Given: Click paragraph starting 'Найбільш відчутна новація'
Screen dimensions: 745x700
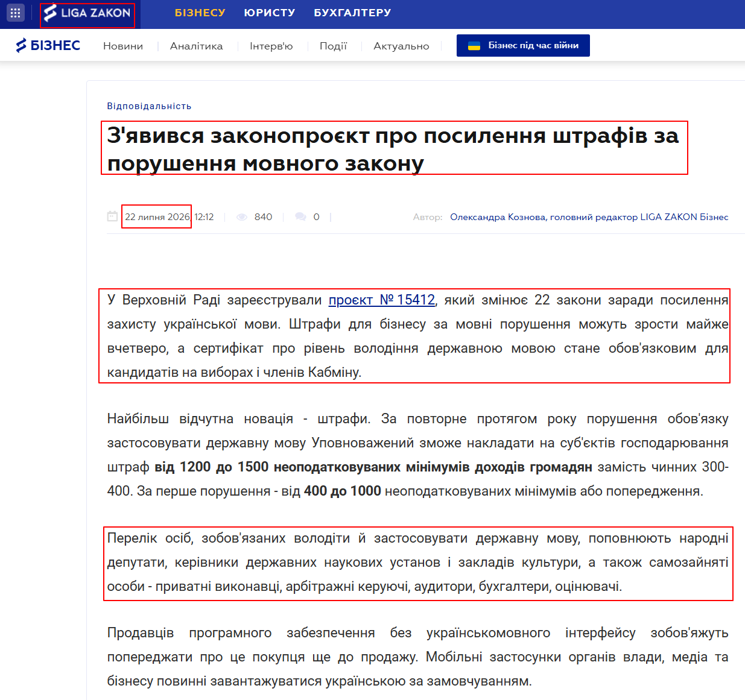Looking at the screenshot, I should pos(418,455).
